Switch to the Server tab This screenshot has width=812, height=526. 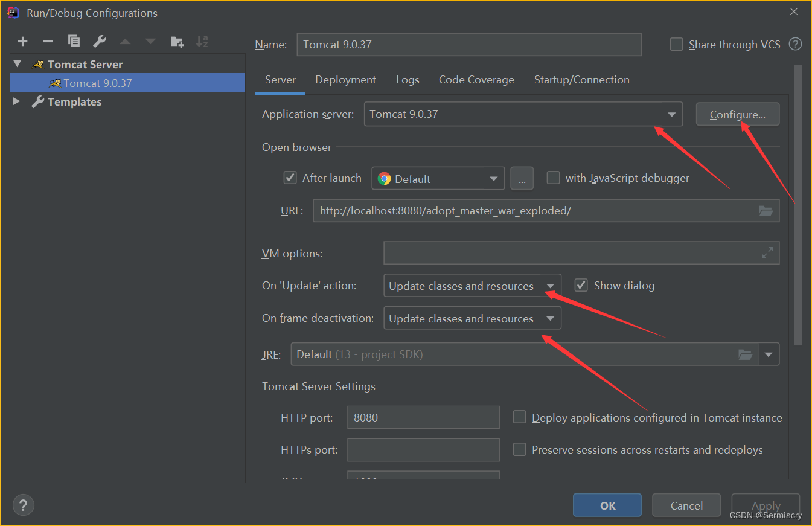pos(280,80)
